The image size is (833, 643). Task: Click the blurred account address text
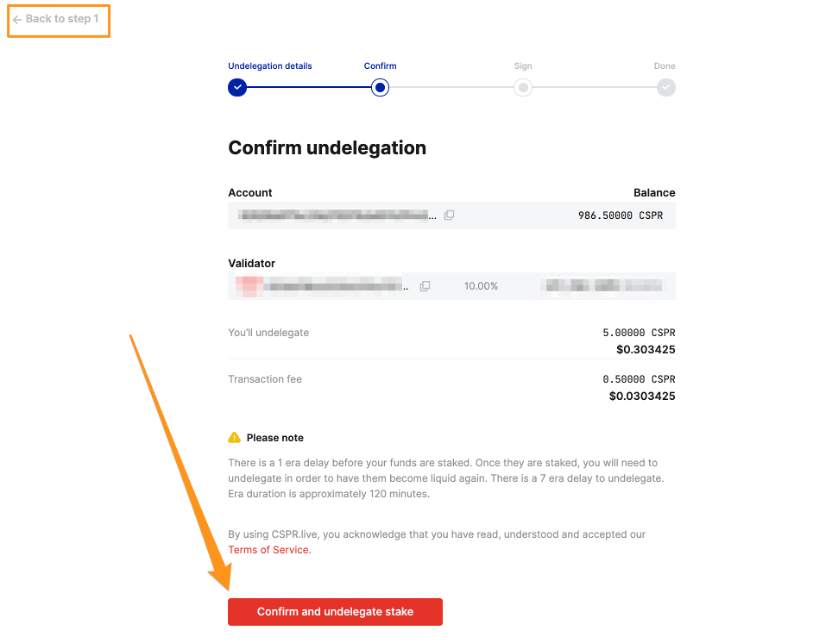[337, 215]
